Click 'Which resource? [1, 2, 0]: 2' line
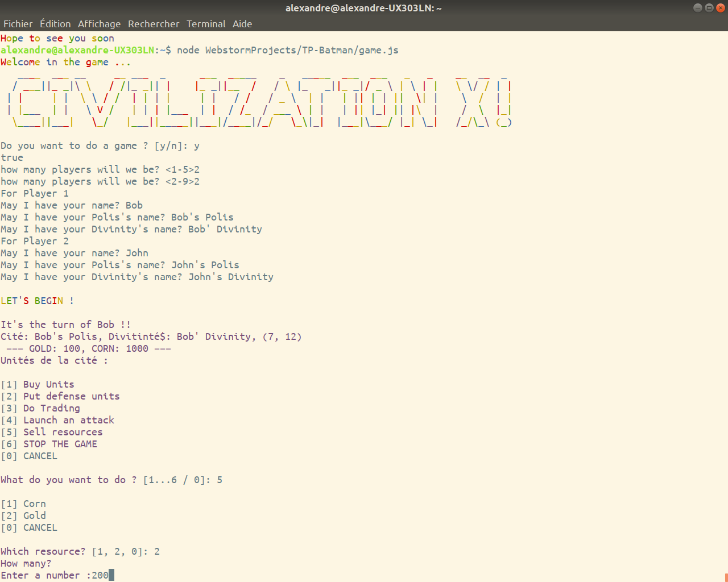The image size is (728, 582). pos(80,551)
